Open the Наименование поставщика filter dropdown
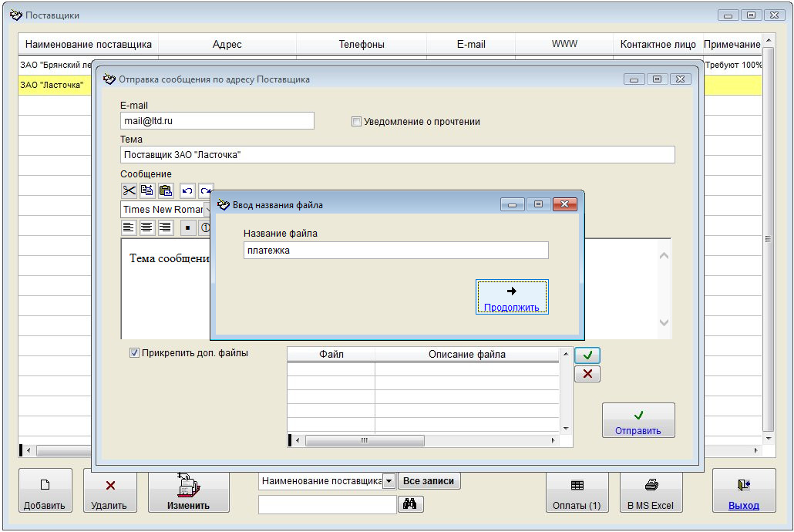 click(x=389, y=481)
